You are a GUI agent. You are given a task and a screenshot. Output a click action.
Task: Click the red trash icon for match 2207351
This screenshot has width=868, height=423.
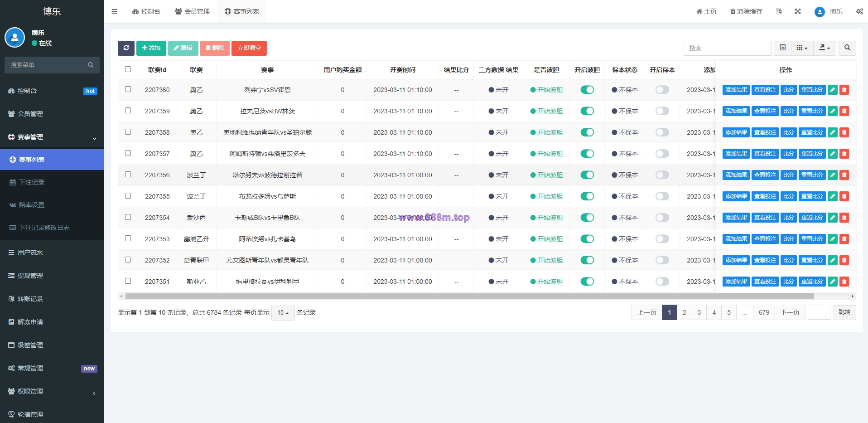pyautogui.click(x=844, y=282)
